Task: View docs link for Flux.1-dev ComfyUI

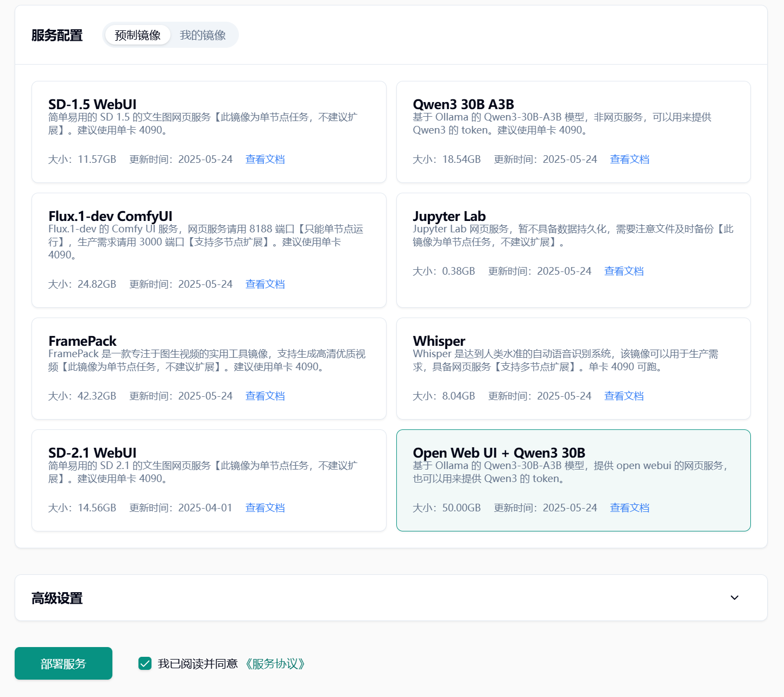Action: point(265,284)
